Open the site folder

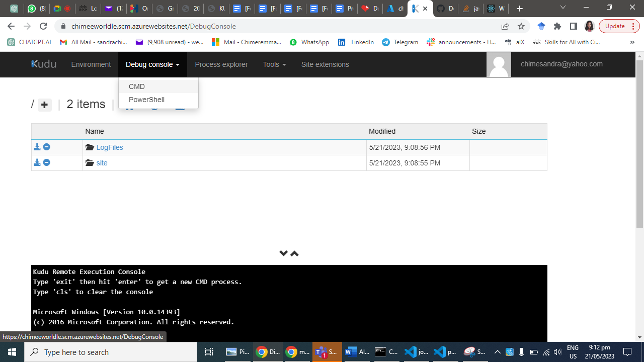pos(102,163)
